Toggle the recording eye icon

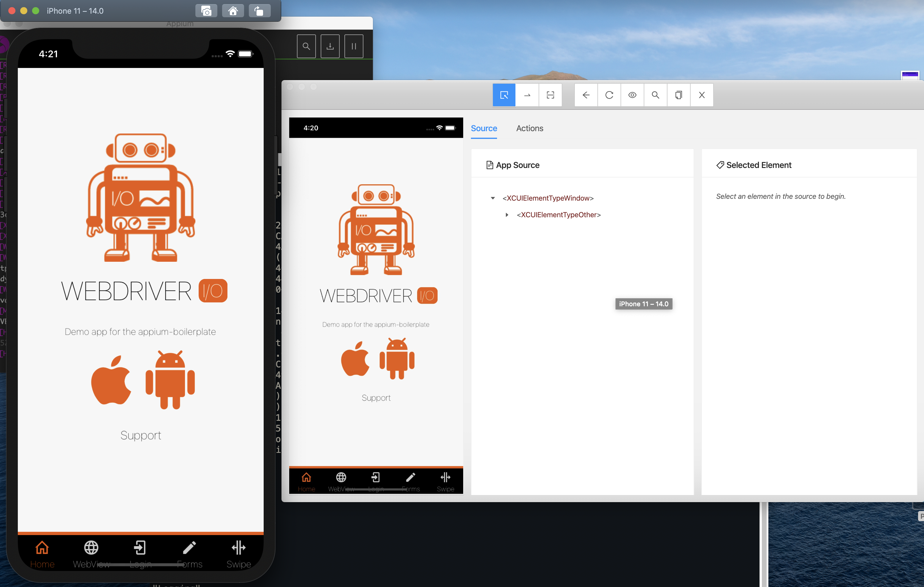point(632,95)
